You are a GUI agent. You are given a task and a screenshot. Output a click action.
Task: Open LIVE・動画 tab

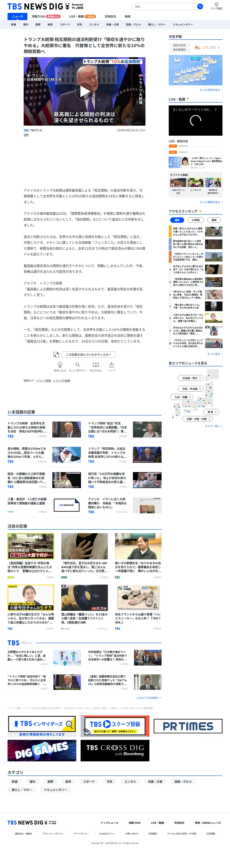[83, 16]
